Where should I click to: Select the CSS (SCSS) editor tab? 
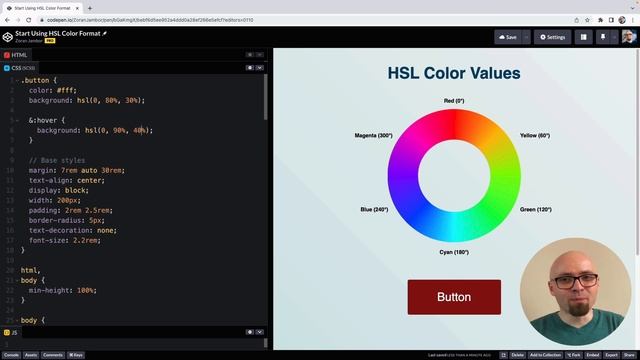(x=19, y=68)
